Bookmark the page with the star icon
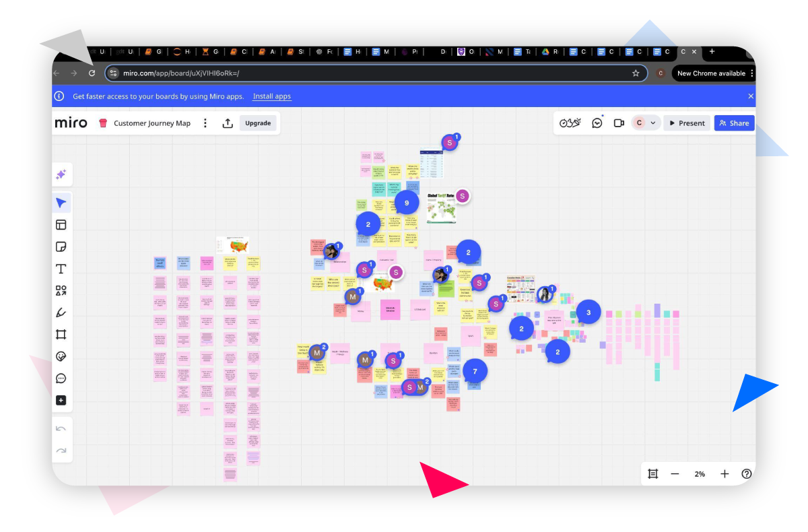The image size is (808, 532). [636, 73]
